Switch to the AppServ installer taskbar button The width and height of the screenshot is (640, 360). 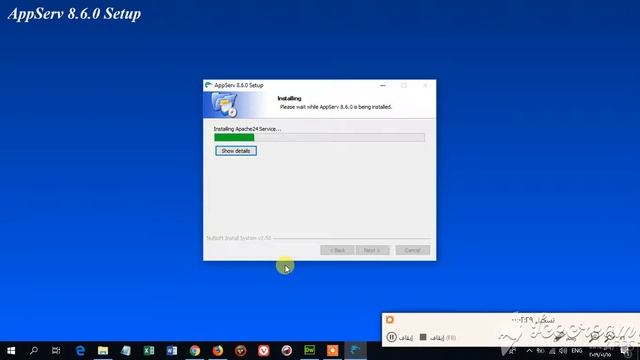point(356,351)
